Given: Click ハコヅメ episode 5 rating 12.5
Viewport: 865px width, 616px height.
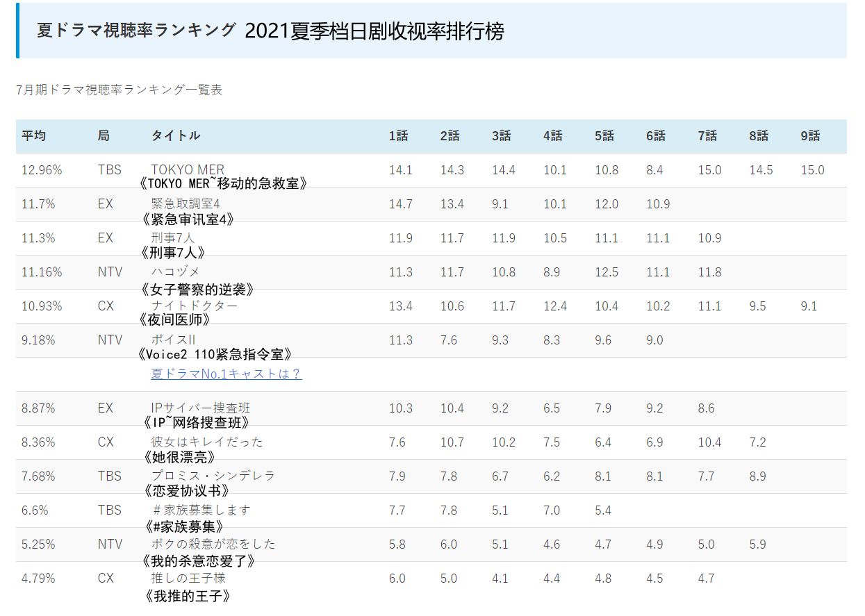Looking at the screenshot, I should coord(607,272).
